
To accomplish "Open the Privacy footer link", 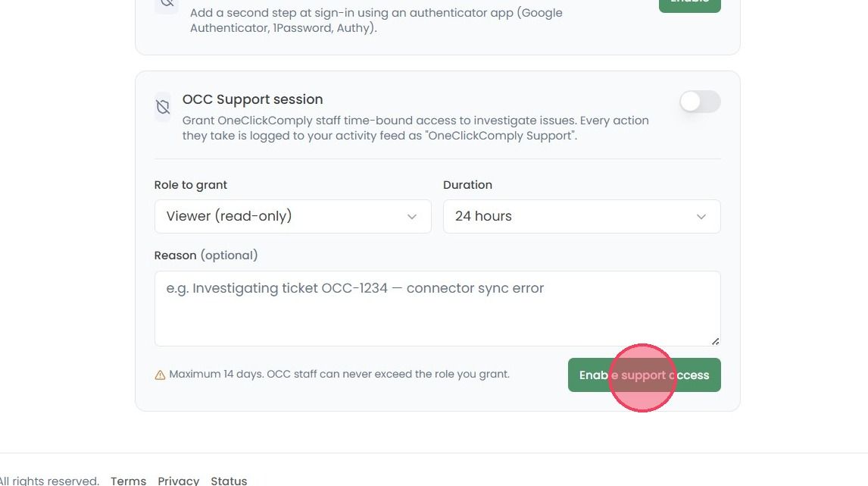I will 178,481.
